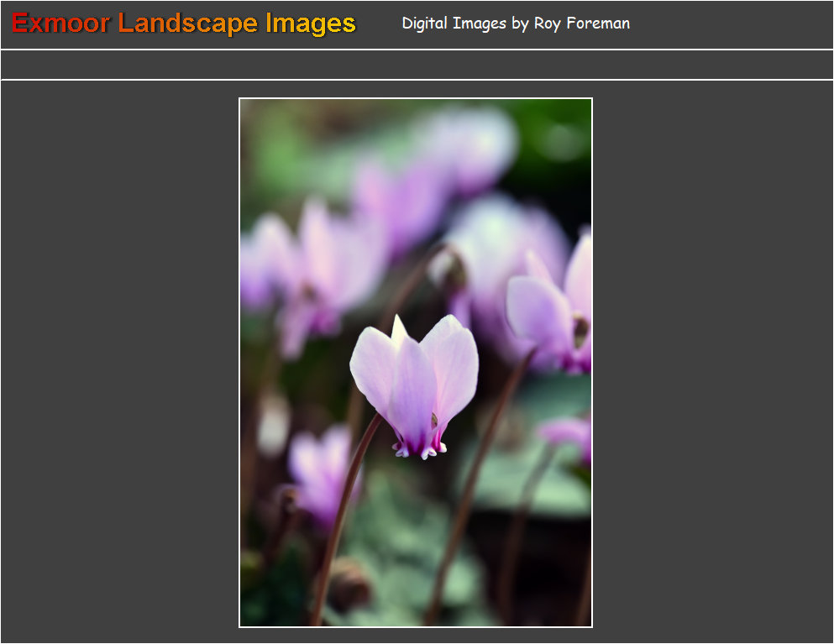This screenshot has height=644, width=834.
Task: Click the word 'Exmoor' in the header
Action: [60, 24]
